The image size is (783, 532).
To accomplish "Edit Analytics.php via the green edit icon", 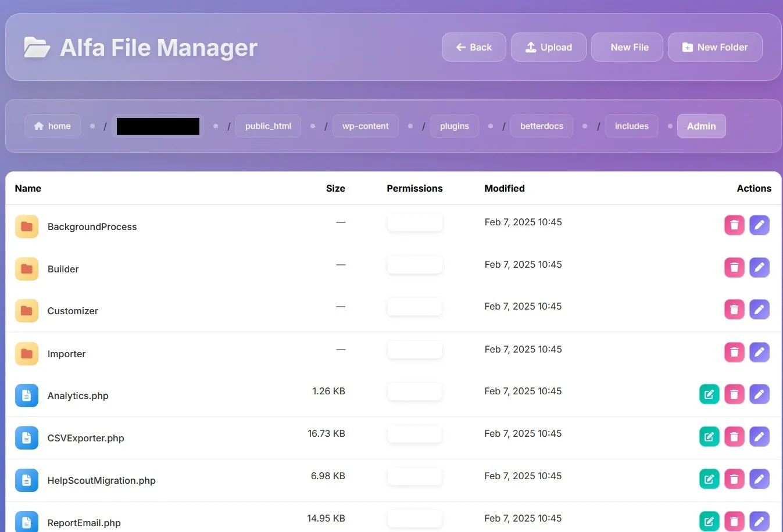I will [709, 394].
